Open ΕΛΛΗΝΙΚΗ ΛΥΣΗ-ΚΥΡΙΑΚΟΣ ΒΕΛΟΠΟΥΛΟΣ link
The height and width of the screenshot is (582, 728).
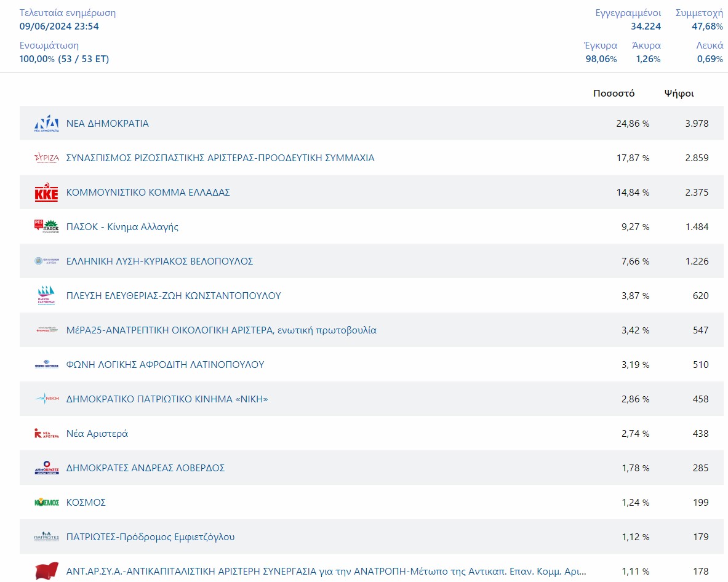(x=160, y=261)
